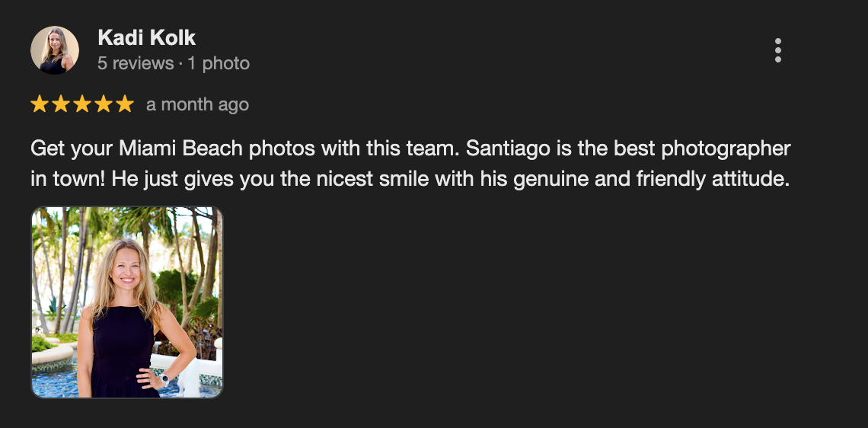Image resolution: width=868 pixels, height=428 pixels.
Task: Click the fifth rating star
Action: click(x=125, y=104)
